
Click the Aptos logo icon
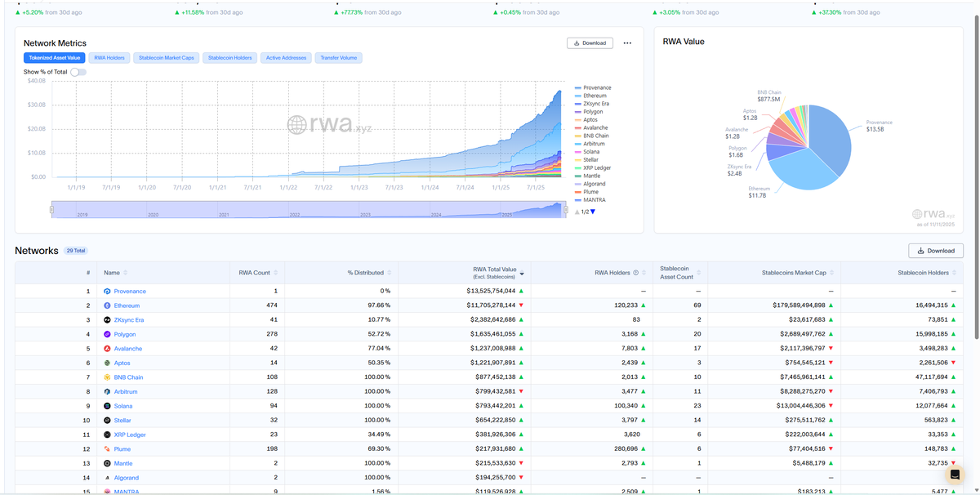(x=107, y=363)
